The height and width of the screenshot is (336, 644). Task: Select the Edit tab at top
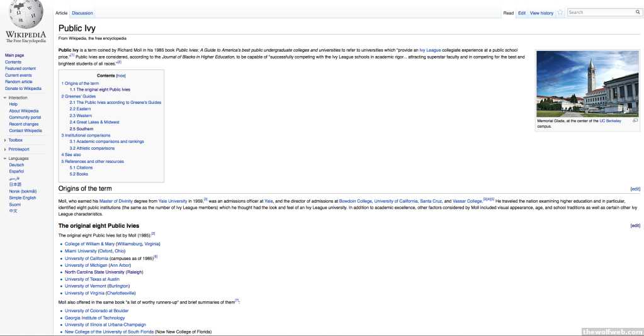click(522, 13)
